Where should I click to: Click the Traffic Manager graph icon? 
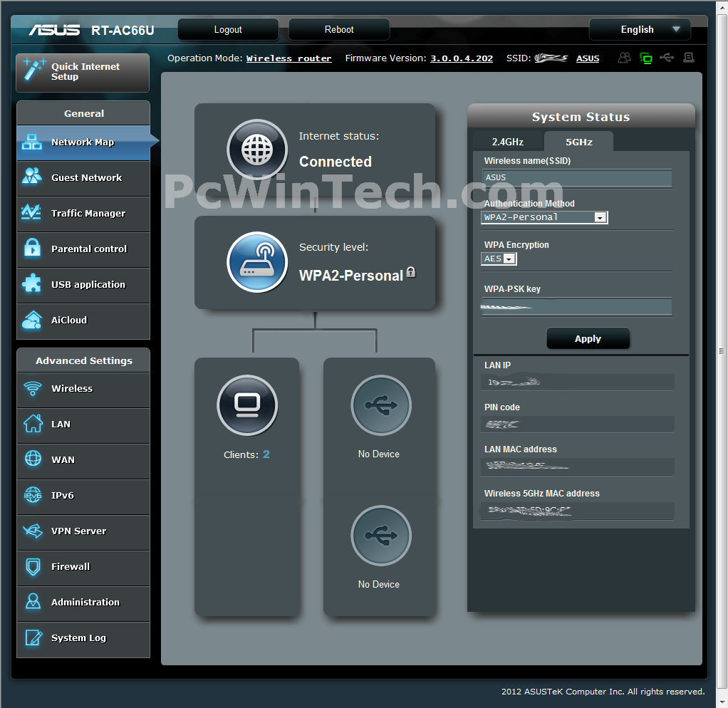coord(31,212)
